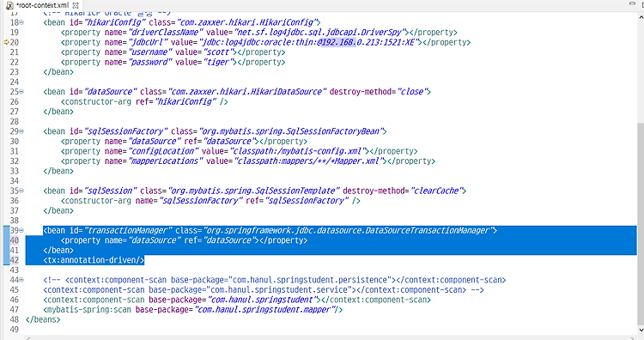
Task: Collapse the sqlSession bean fold marker at line 35
Action: 21,191
